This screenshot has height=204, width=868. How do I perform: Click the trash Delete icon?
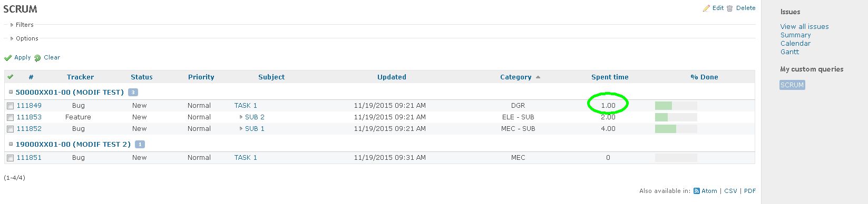click(x=730, y=8)
